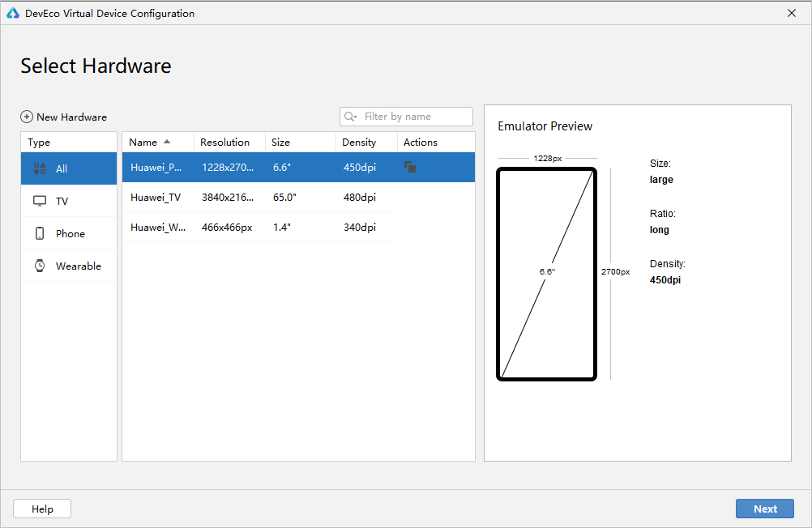
Task: Filter hardware by Wearable type
Action: (x=69, y=266)
